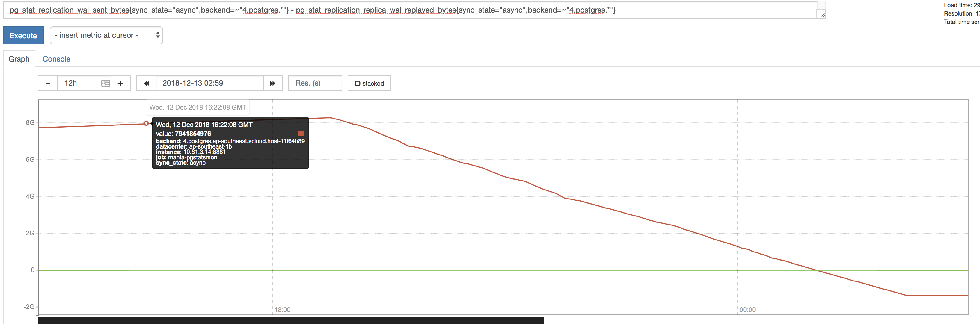The height and width of the screenshot is (324, 980).
Task: Click the highlighted data point circle on the graph
Action: (x=146, y=123)
